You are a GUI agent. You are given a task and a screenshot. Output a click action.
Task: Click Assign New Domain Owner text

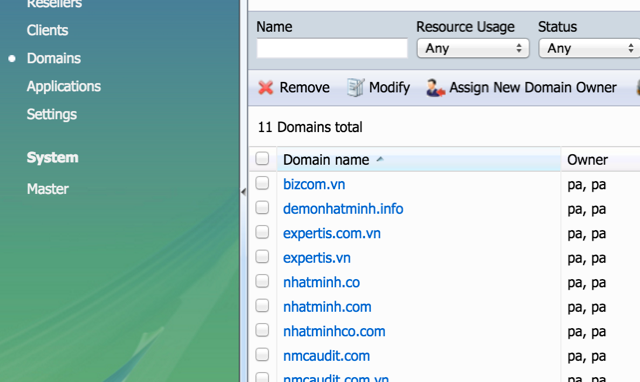point(533,87)
